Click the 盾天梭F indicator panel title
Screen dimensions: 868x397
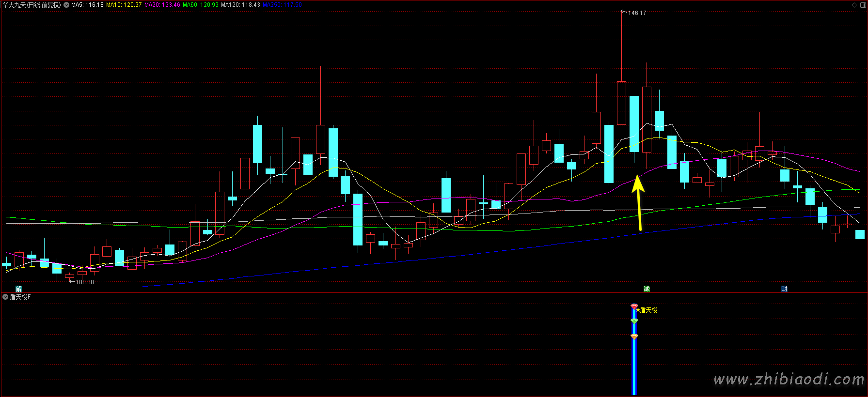20,297
